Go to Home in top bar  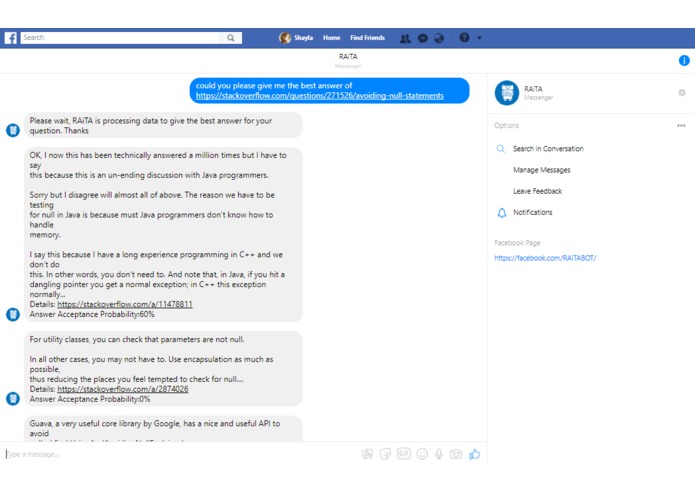coord(332,38)
